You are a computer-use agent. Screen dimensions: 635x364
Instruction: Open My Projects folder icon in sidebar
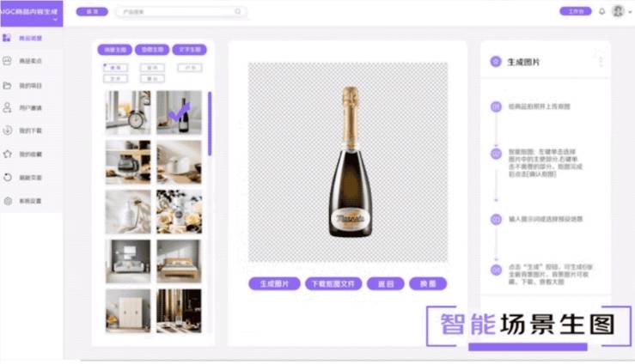(7, 85)
